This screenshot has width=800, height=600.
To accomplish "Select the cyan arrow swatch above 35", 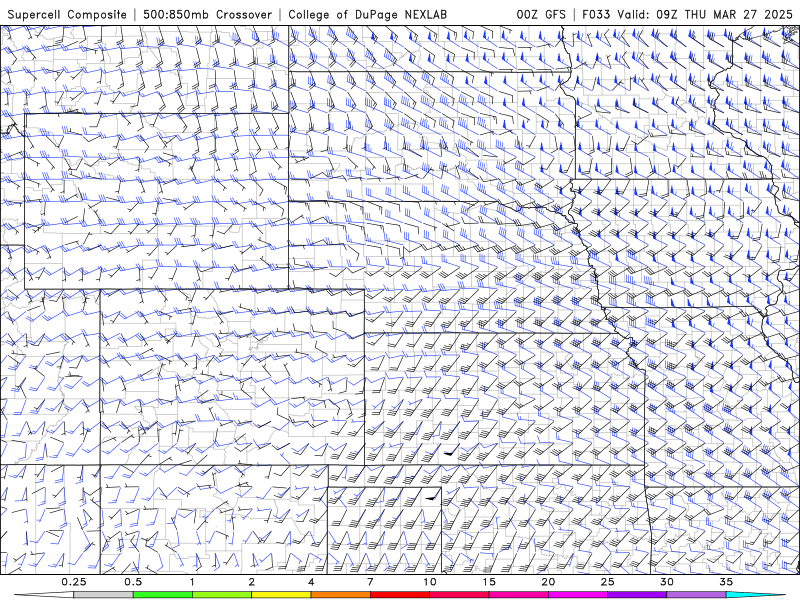I will (x=755, y=595).
